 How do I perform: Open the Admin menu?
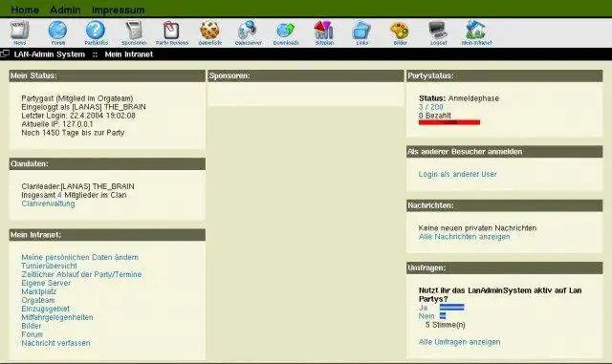[65, 10]
